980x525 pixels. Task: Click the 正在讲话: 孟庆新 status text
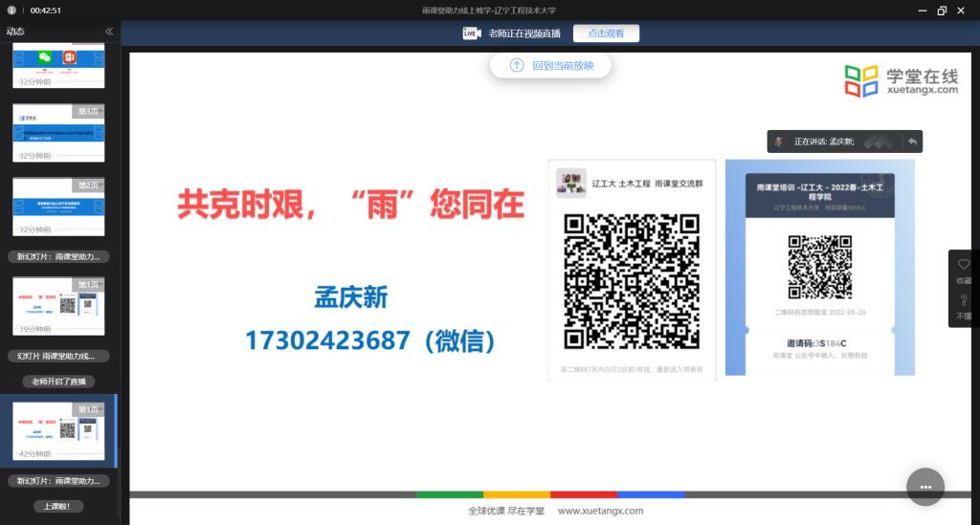pyautogui.click(x=824, y=142)
